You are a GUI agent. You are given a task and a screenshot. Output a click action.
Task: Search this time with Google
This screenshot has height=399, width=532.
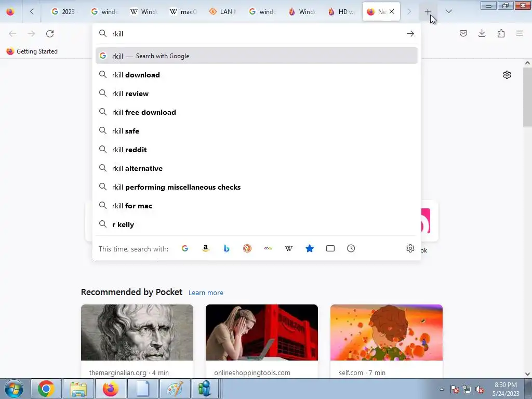(185, 248)
